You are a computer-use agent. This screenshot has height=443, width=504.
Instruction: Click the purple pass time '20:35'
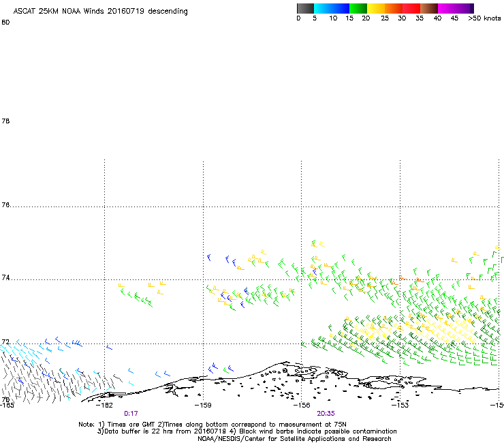[326, 414]
